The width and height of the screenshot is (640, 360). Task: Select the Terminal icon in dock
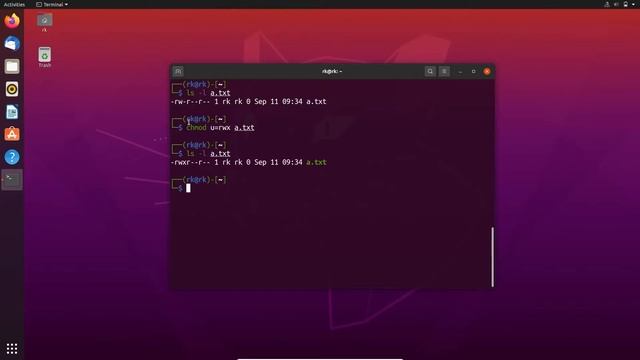[12, 180]
